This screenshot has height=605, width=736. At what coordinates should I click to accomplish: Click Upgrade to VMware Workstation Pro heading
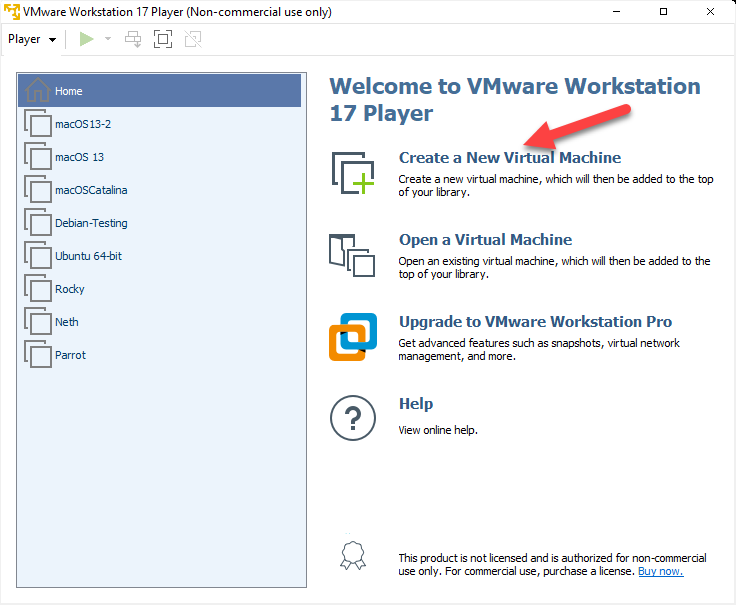[x=535, y=322]
